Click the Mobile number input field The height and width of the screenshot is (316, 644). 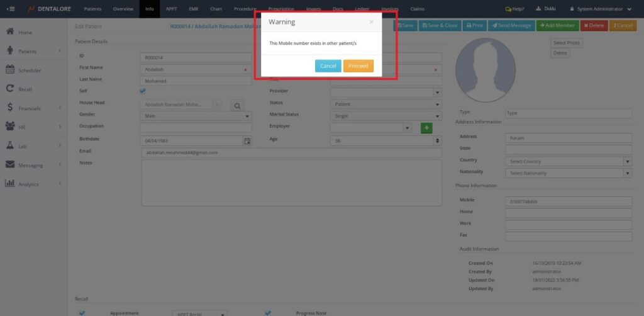[568, 201]
